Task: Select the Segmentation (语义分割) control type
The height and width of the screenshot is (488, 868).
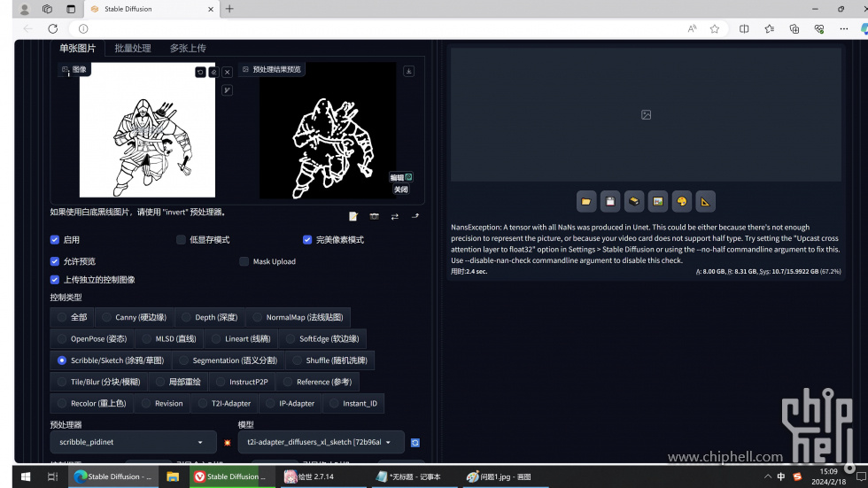Action: [x=229, y=360]
